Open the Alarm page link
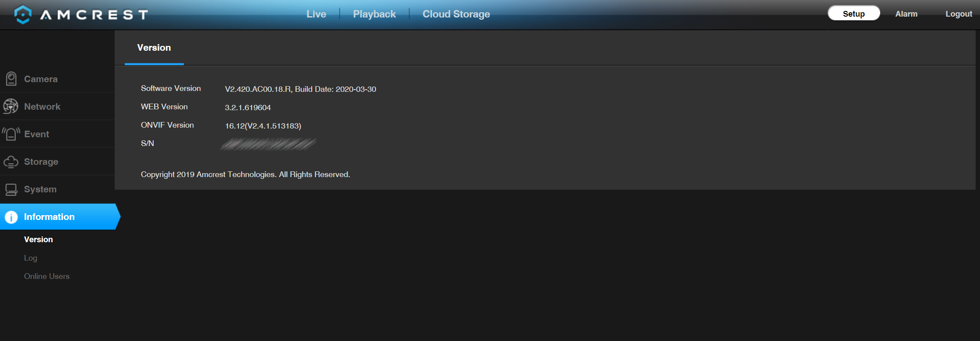The width and height of the screenshot is (980, 341). pos(906,14)
